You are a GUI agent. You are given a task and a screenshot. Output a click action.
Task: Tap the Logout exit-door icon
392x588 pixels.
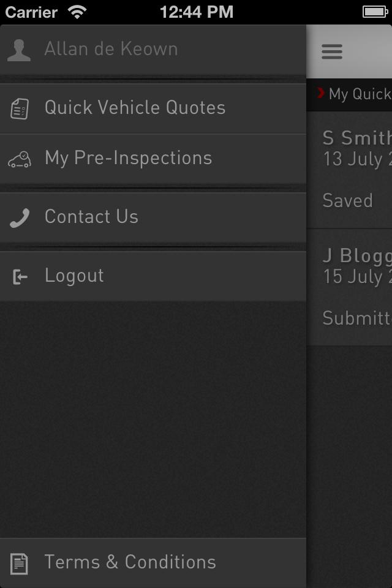pos(19,276)
